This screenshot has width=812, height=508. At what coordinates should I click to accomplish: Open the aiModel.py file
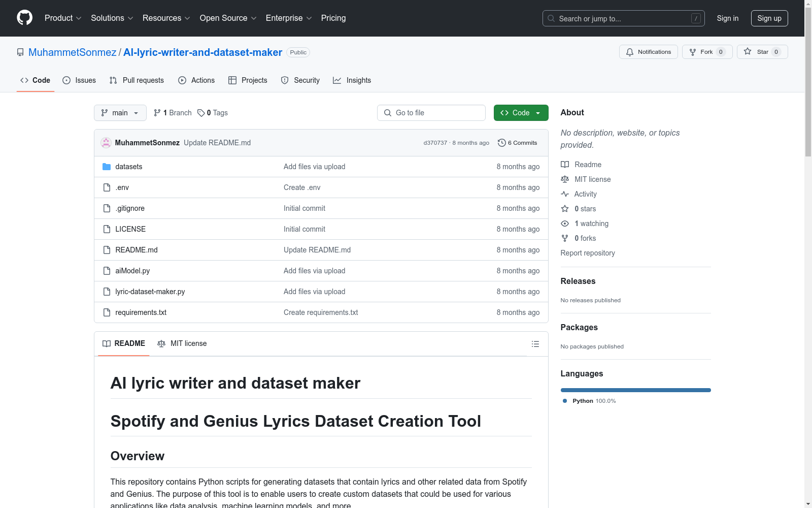coord(132,271)
